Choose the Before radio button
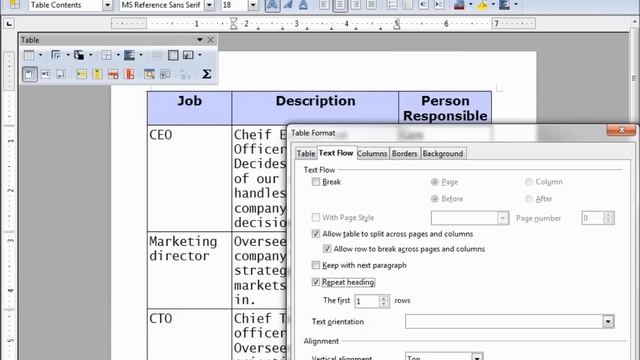The image size is (640, 360). [434, 199]
